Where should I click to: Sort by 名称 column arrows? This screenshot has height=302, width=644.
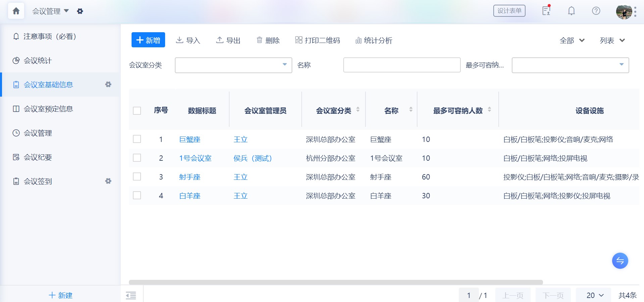(x=411, y=109)
